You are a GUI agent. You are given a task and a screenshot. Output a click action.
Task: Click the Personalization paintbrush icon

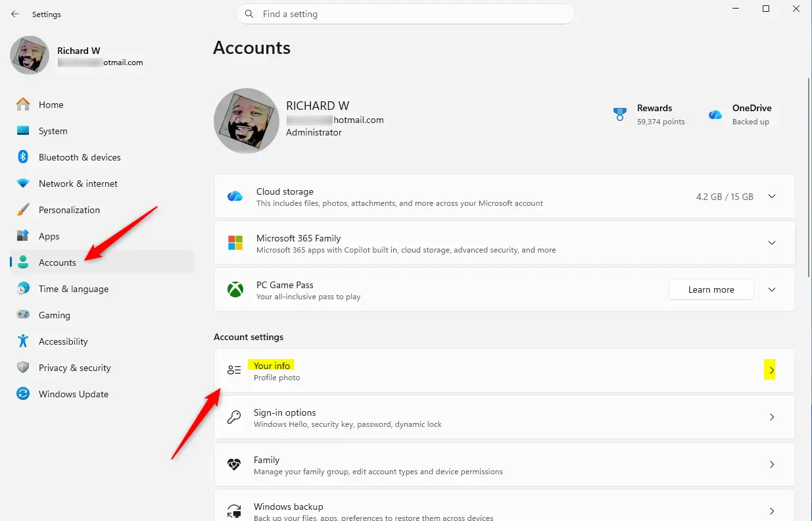[x=23, y=210]
